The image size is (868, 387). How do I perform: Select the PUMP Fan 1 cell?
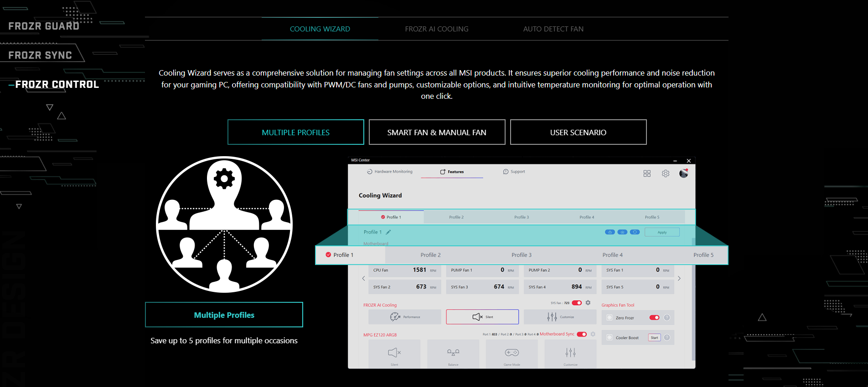[x=482, y=270]
